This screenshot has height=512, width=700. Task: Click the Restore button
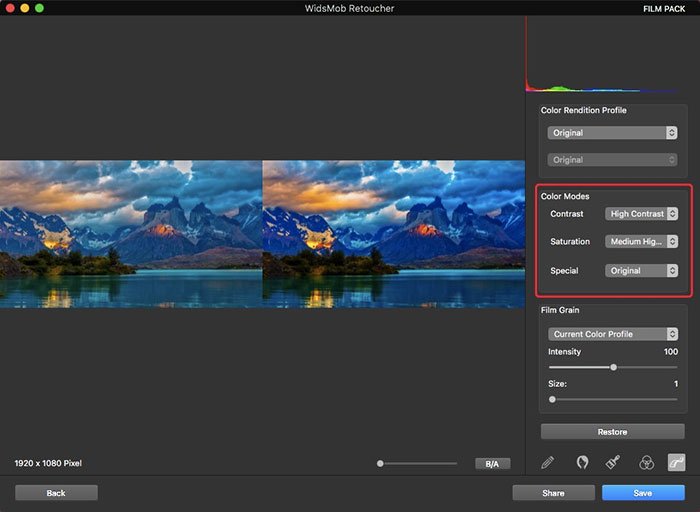click(612, 432)
